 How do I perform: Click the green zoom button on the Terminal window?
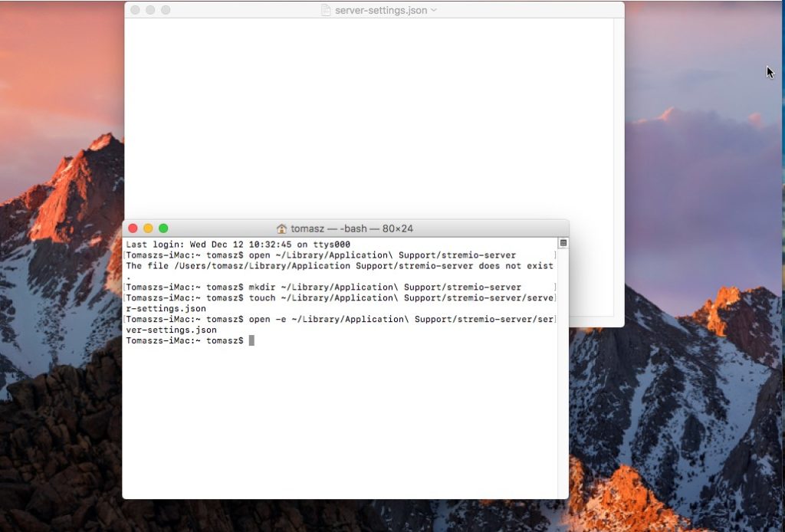[162, 228]
